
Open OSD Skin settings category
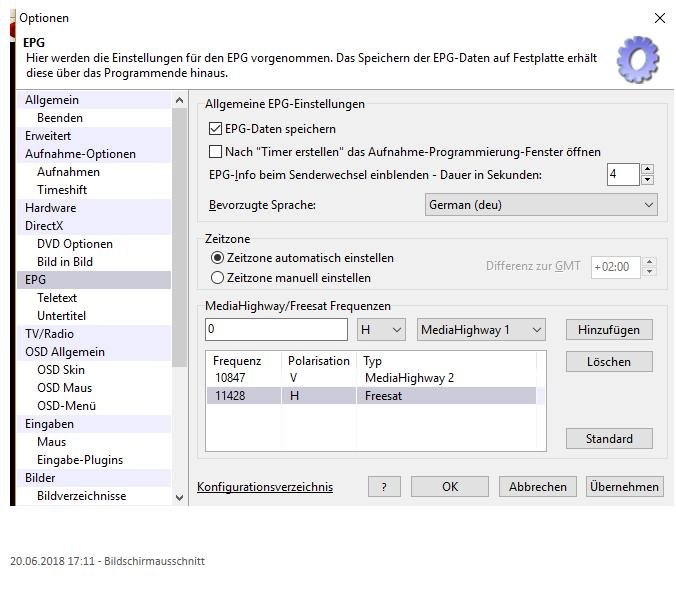[60, 370]
